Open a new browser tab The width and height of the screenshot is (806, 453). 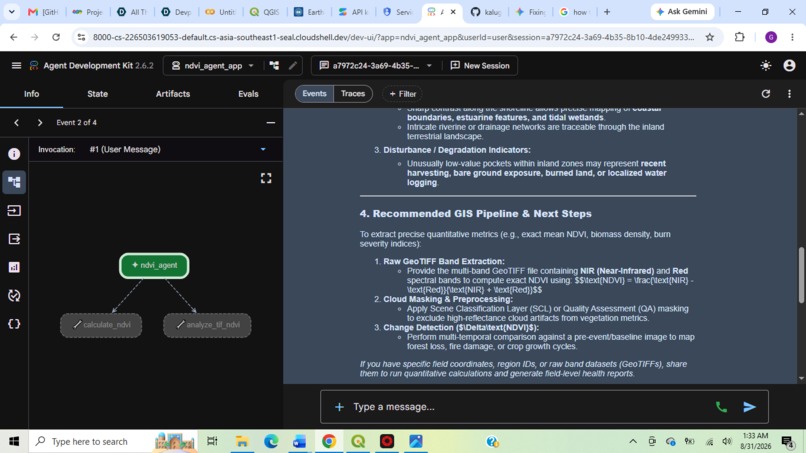pyautogui.click(x=607, y=11)
